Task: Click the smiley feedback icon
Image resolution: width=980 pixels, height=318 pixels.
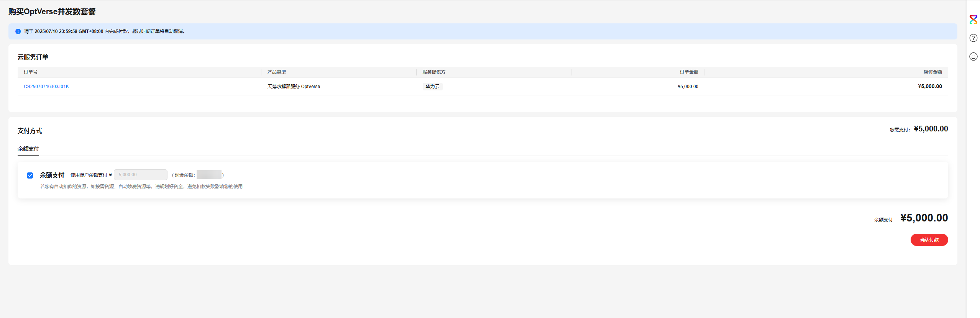Action: tap(973, 57)
